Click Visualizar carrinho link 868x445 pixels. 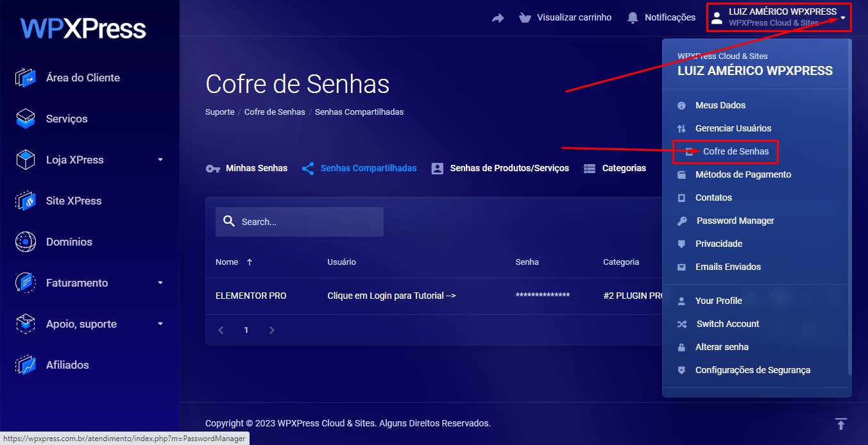click(x=574, y=17)
